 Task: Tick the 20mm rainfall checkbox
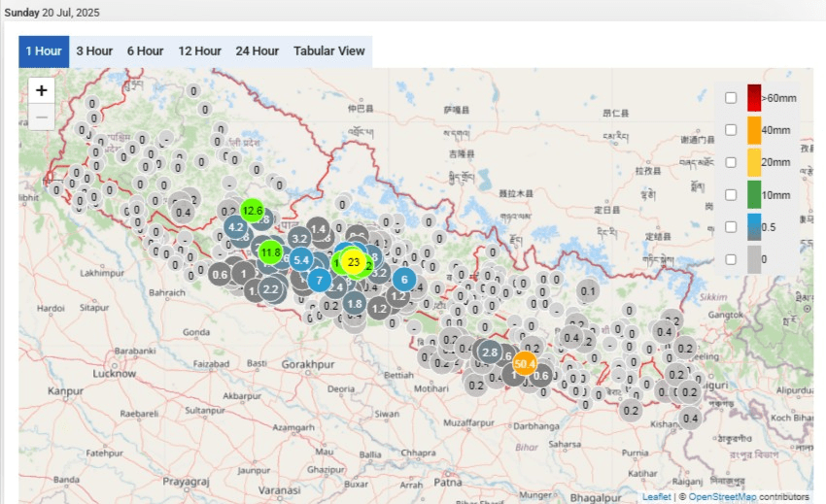point(731,162)
